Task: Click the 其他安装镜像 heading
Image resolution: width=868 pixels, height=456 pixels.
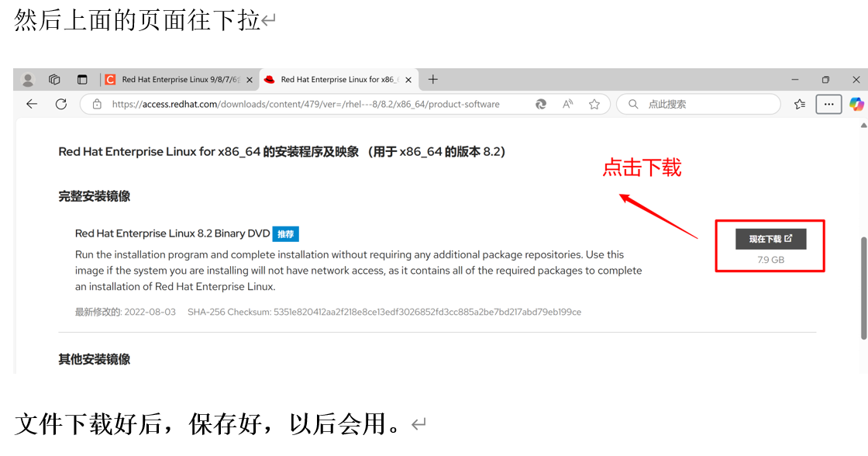Action: coord(94,359)
